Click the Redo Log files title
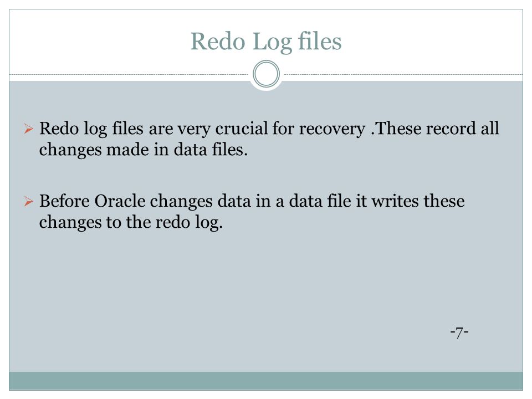 265,42
